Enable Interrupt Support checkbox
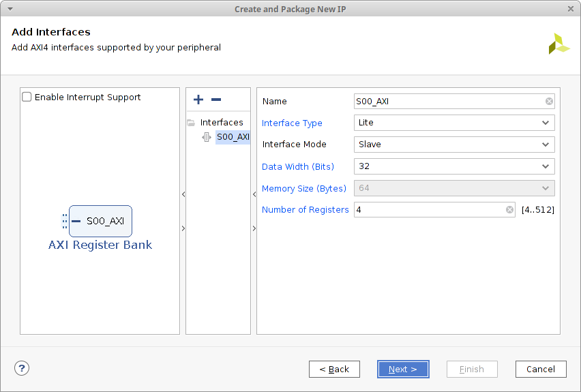 click(x=27, y=97)
